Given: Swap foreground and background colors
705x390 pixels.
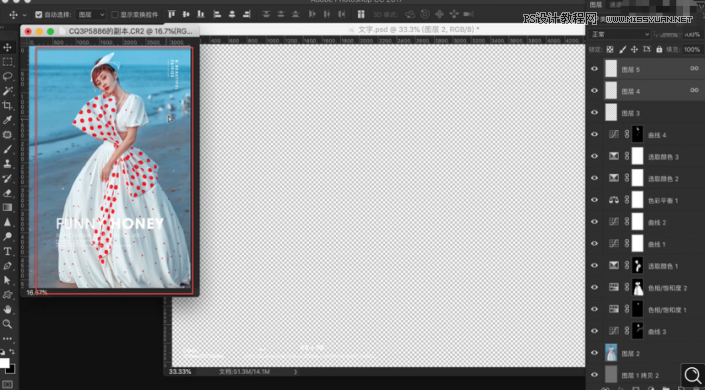Looking at the screenshot, I should (12, 351).
